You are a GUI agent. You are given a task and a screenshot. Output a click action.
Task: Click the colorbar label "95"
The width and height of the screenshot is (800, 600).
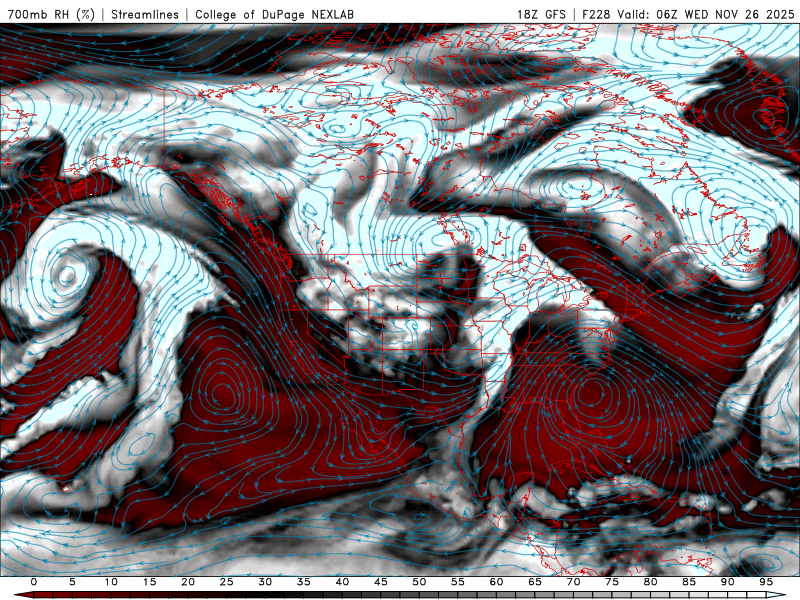(766, 582)
